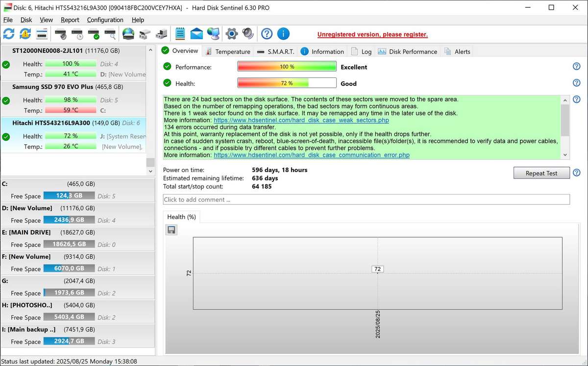Click the comment input field
Image resolution: width=588 pixels, height=366 pixels.
pyautogui.click(x=366, y=199)
